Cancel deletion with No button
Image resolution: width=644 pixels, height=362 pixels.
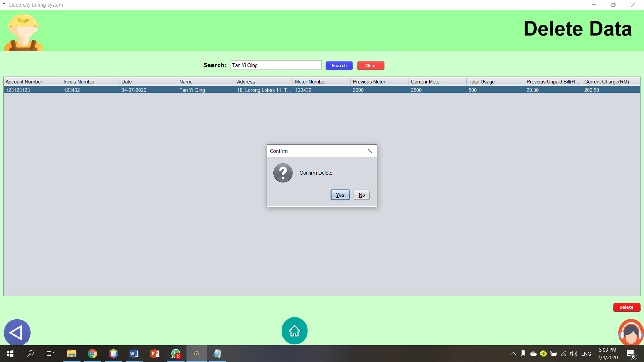361,195
